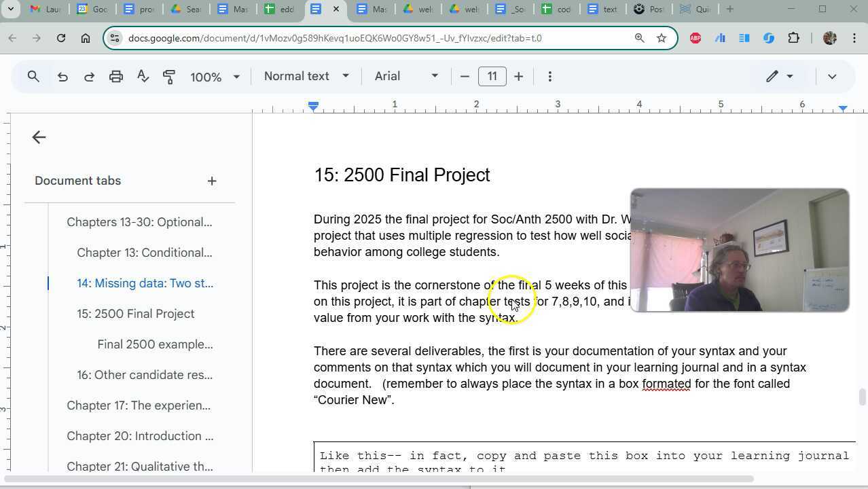The image size is (868, 489).
Task: Open Chapter 13: Conditional tab
Action: (x=145, y=253)
